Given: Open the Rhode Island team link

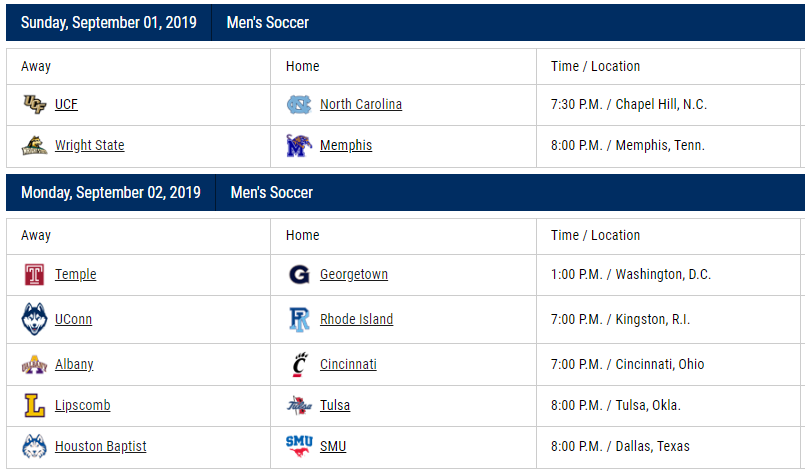Looking at the screenshot, I should pyautogui.click(x=356, y=319).
